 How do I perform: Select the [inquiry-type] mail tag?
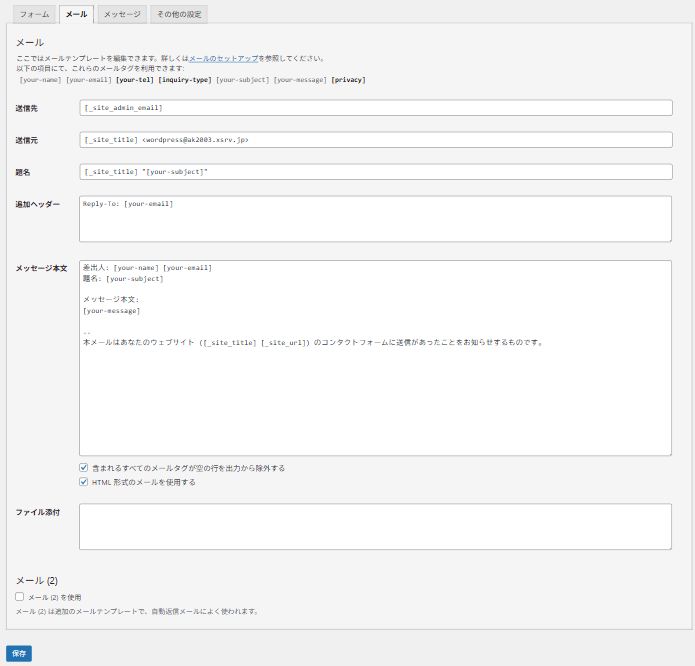[184, 79]
